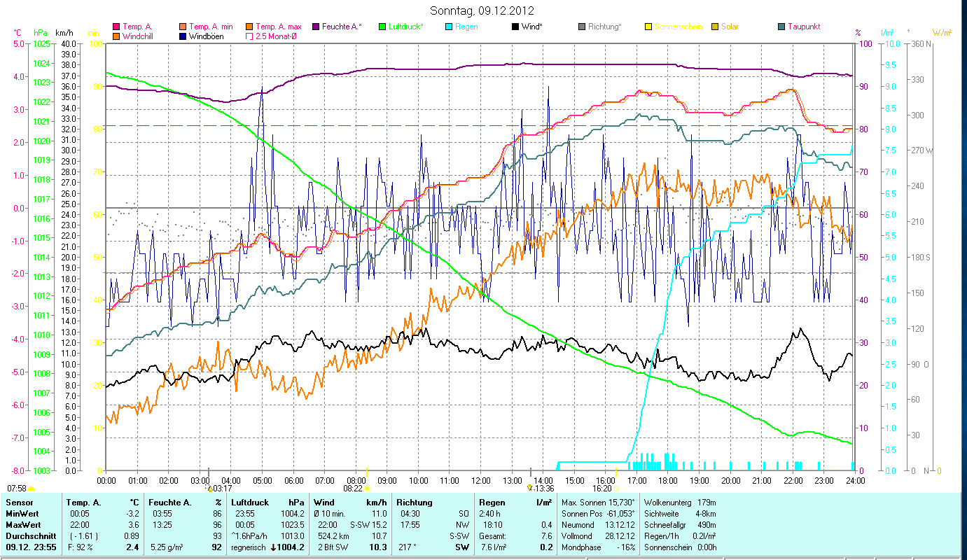967x560 pixels.
Task: Click the green Luftdruck* legend swatch
Action: click(x=382, y=27)
